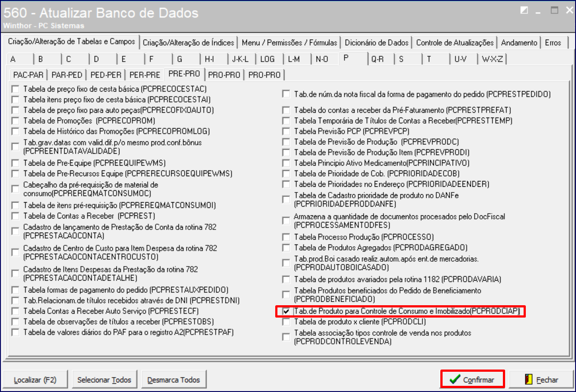The image size is (576, 392).
Task: Select the J-K-L letter tab
Action: (242, 59)
